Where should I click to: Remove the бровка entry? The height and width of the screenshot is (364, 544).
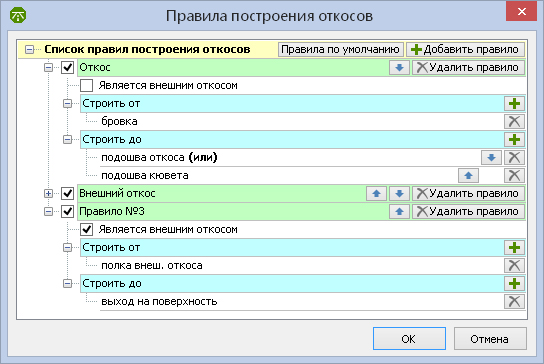[x=514, y=121]
